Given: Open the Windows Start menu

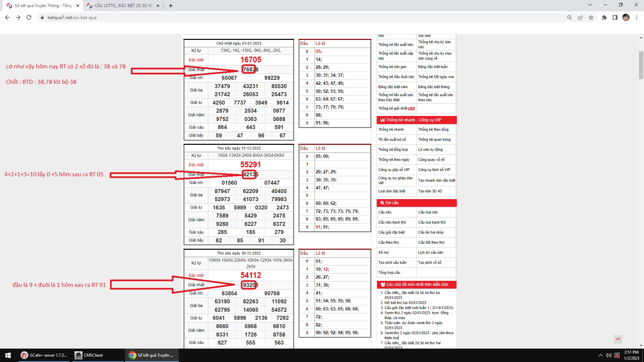Looking at the screenshot, I should click(x=8, y=355).
